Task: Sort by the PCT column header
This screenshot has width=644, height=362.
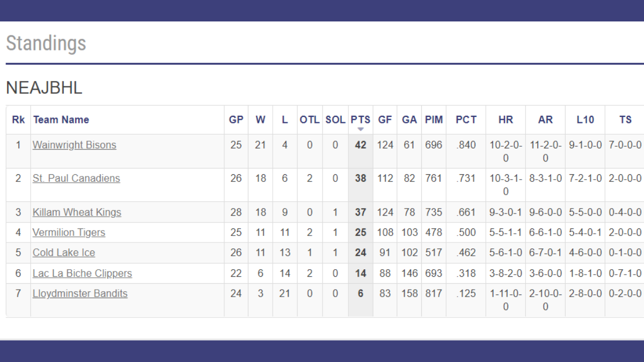Action: click(466, 120)
